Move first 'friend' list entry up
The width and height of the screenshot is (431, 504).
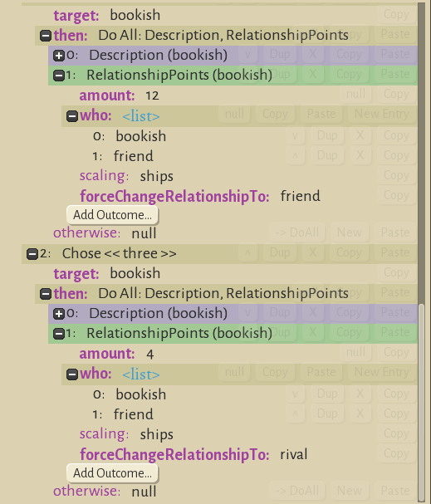coord(295,155)
